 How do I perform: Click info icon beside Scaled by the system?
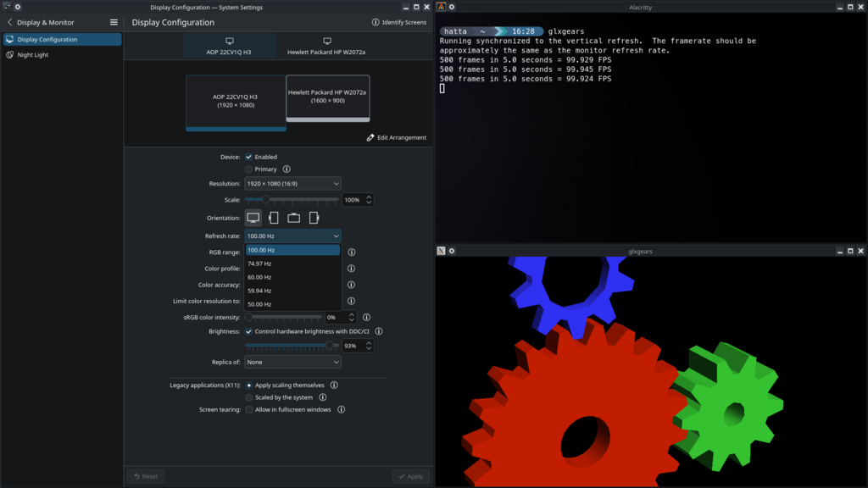[323, 397]
